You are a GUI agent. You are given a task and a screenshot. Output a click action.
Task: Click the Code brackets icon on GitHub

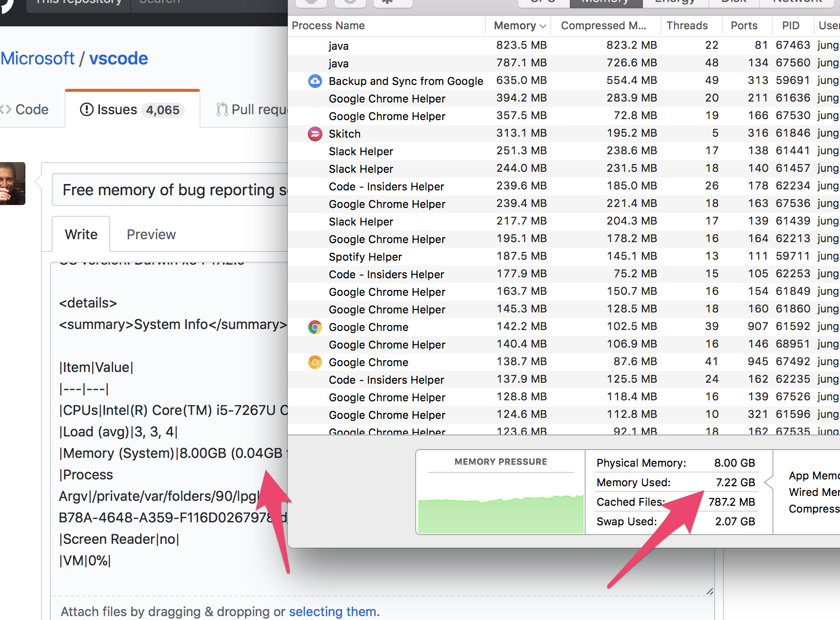(x=6, y=109)
